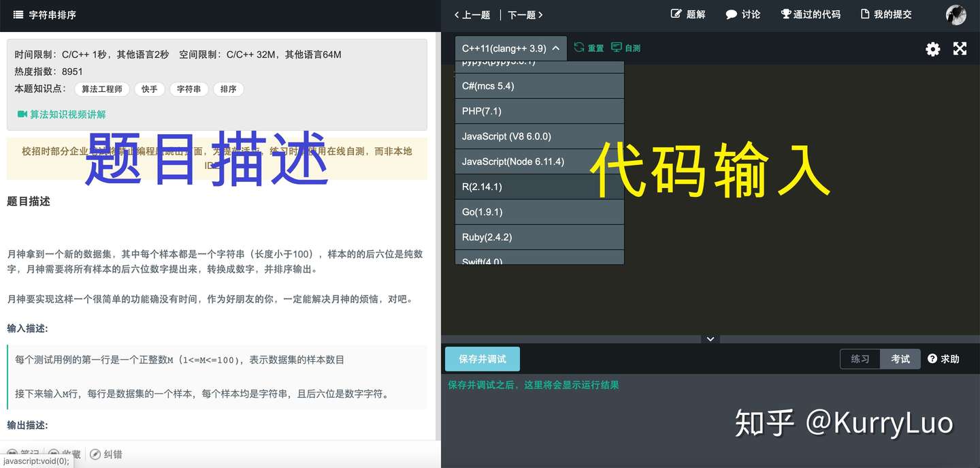
Task: Collapse the code panel with the down chevron
Action: click(710, 339)
